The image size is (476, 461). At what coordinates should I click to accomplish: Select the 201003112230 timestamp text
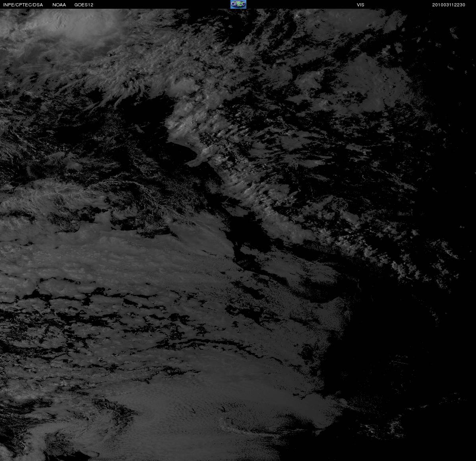(x=449, y=5)
